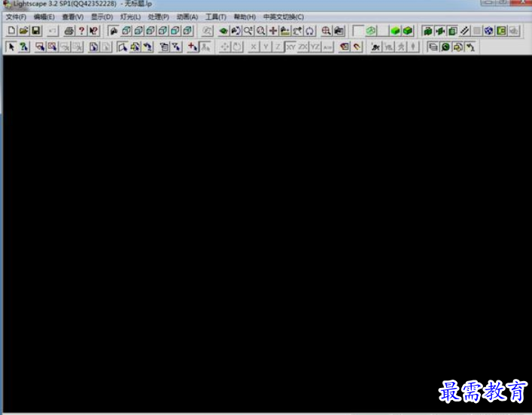Open the 中英文切换(C) menu
The width and height of the screenshot is (532, 415).
pos(283,17)
